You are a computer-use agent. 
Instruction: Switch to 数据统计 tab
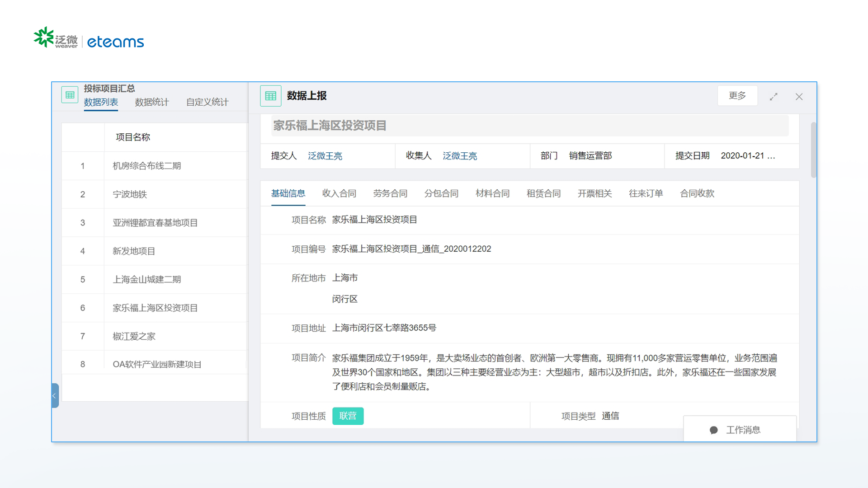click(152, 102)
